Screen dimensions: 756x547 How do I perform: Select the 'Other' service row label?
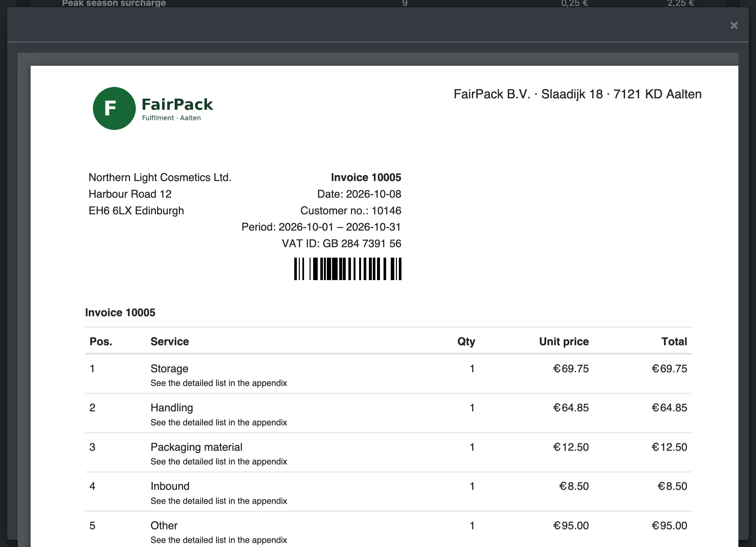[x=164, y=525]
